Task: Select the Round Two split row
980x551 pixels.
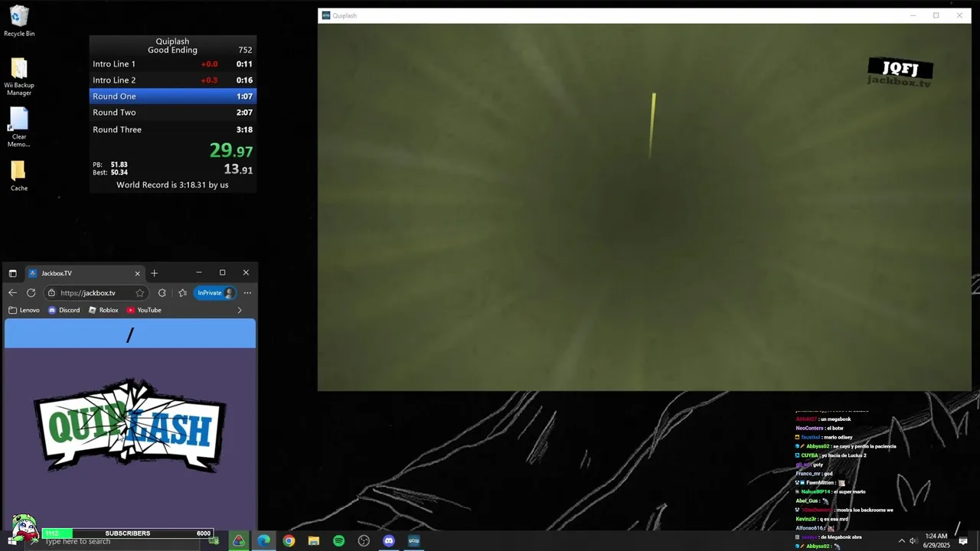Action: click(x=172, y=112)
